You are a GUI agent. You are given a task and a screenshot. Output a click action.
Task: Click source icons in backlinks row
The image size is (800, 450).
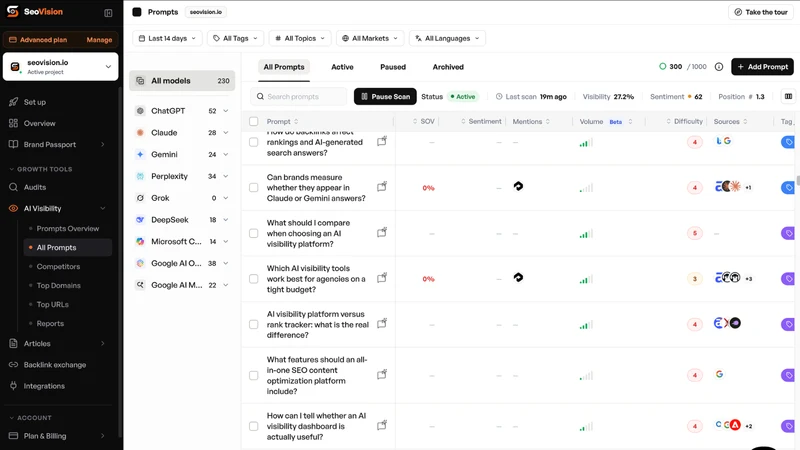(x=723, y=141)
